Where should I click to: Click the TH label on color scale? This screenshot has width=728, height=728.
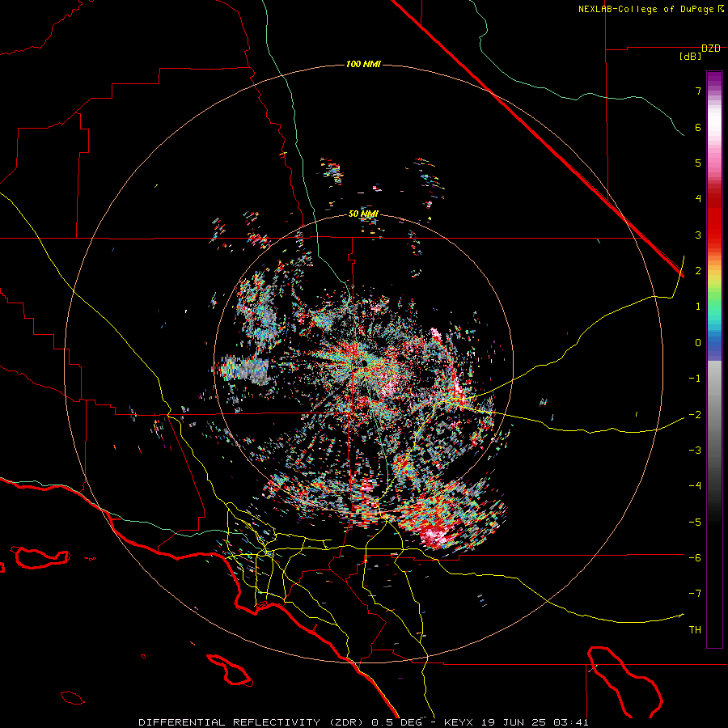[695, 630]
